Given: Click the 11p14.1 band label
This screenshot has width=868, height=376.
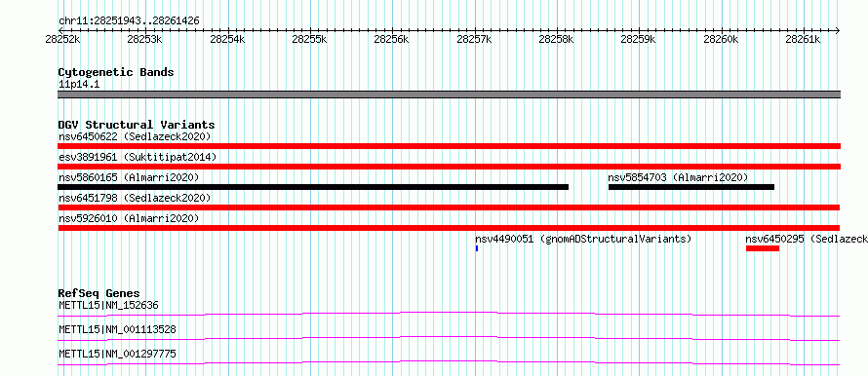Looking at the screenshot, I should click(79, 85).
